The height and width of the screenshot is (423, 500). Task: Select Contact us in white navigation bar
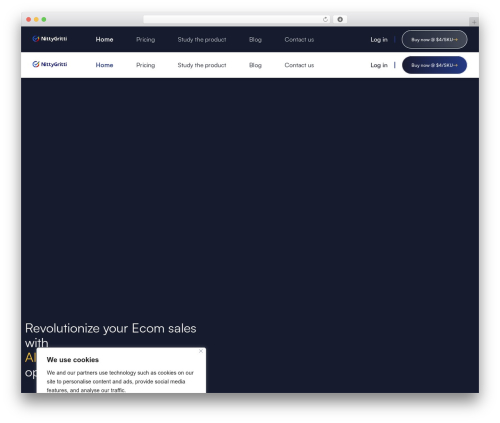299,65
